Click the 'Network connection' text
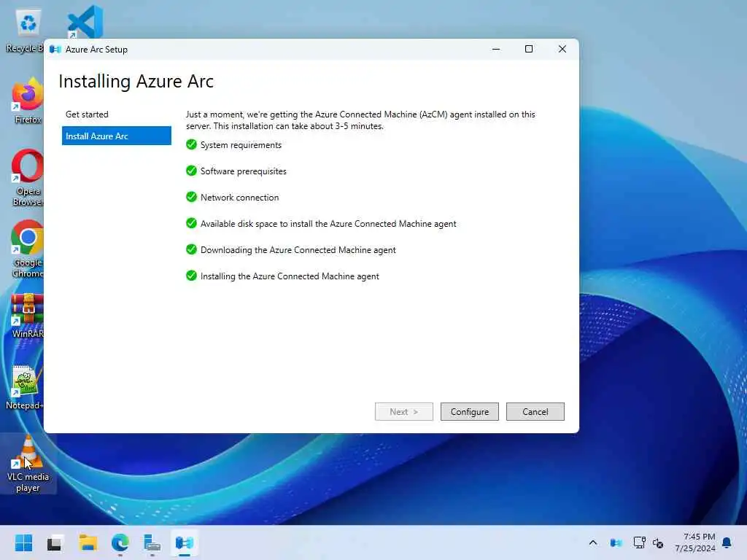 click(239, 197)
